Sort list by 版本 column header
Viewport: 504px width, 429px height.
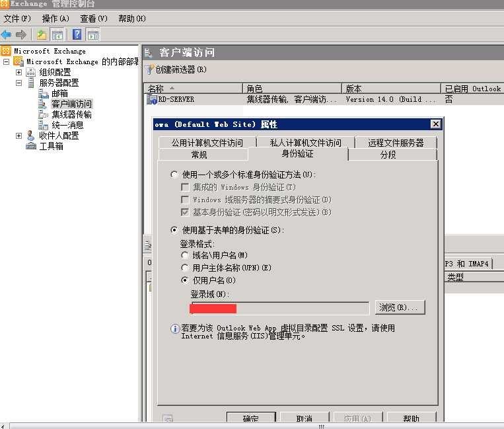tap(391, 89)
